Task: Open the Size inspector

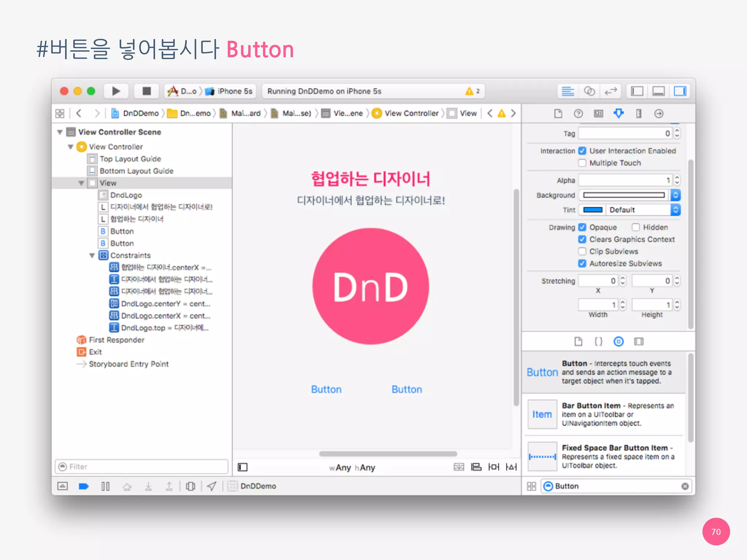Action: pos(639,114)
